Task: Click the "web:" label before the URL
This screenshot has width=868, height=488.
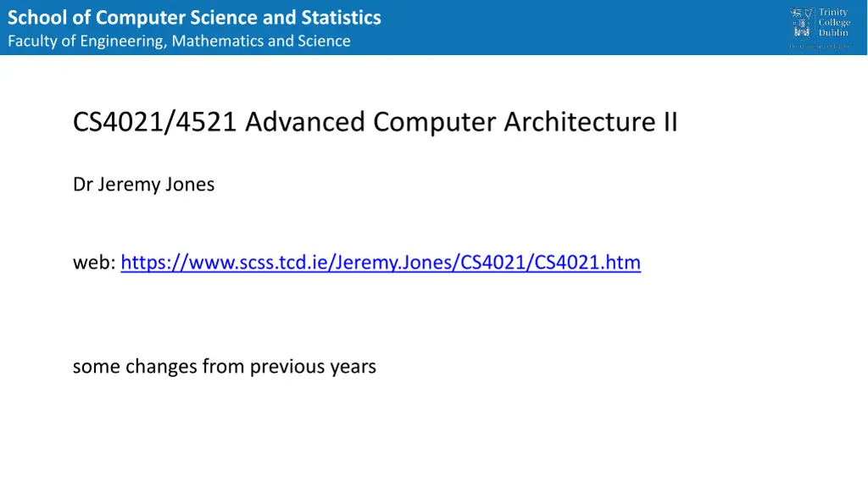Action: pos(94,263)
